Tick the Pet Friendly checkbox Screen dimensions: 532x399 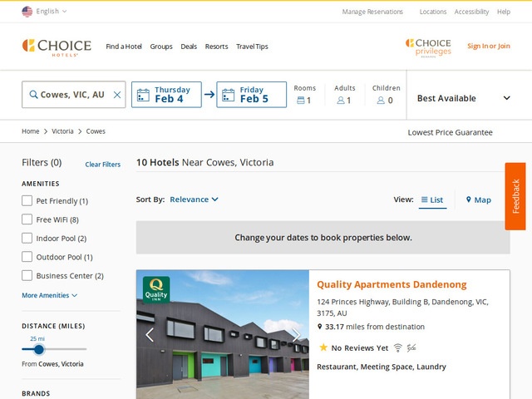(x=27, y=200)
